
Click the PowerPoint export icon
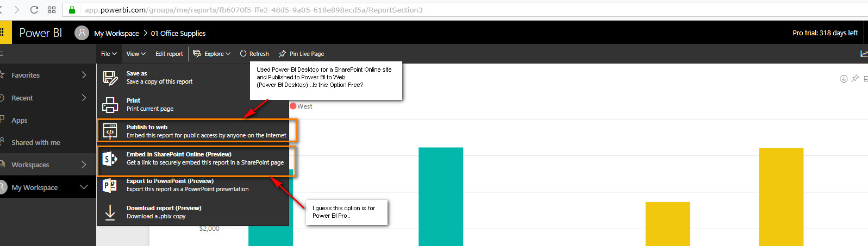click(x=110, y=185)
